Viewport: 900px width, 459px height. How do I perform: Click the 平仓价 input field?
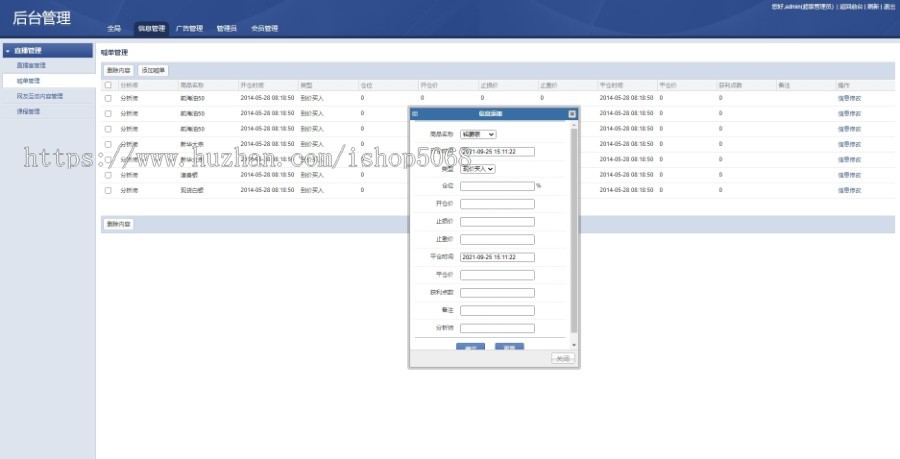497,275
